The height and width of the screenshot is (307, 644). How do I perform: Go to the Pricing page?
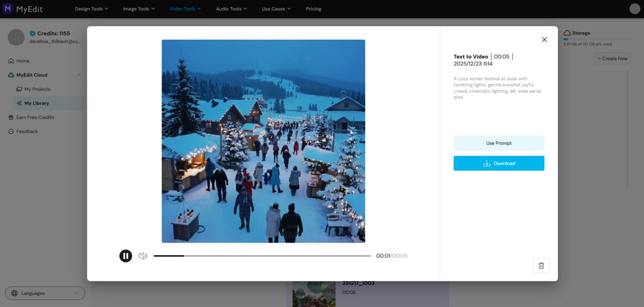pyautogui.click(x=313, y=9)
